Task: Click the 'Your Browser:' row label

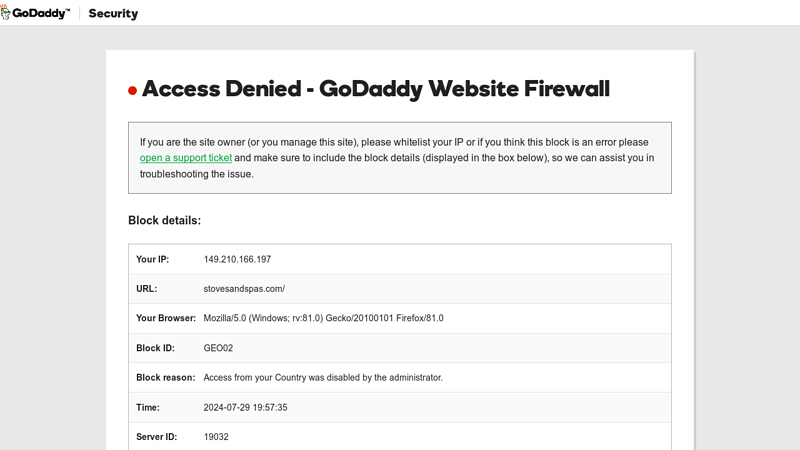Action: 166,318
